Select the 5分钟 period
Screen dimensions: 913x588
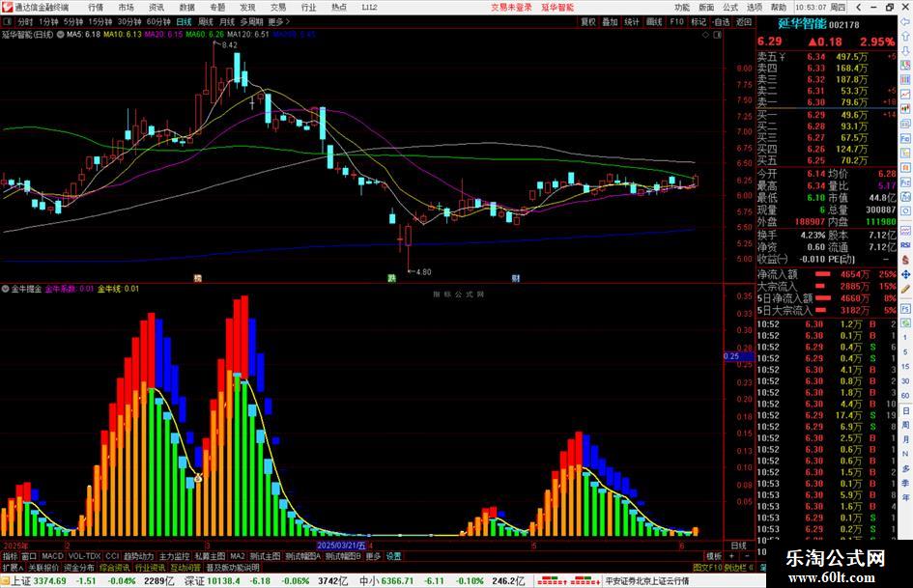[72, 22]
